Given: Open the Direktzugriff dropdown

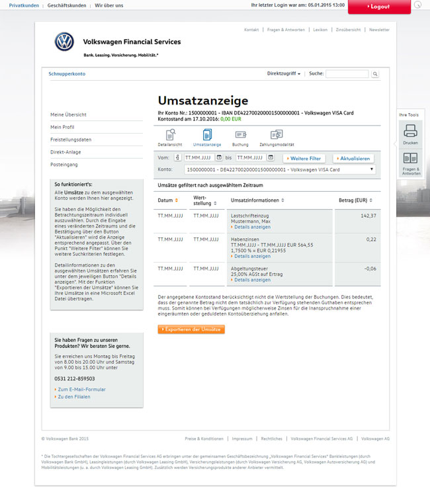Looking at the screenshot, I should point(283,73).
